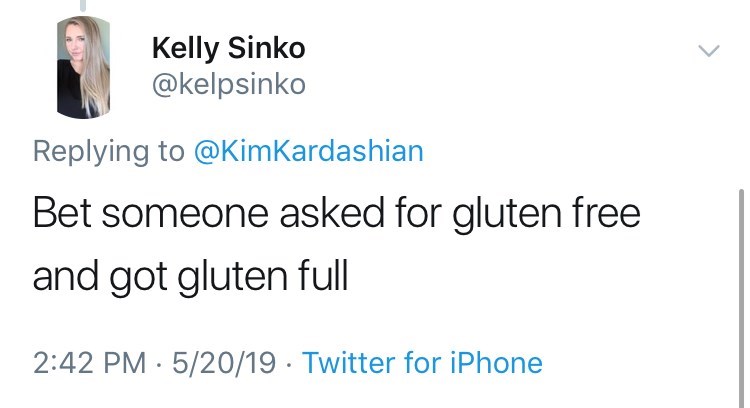Screen dimensions: 750x408
Task: Click the word "Sinko" in display name
Action: [x=268, y=47]
